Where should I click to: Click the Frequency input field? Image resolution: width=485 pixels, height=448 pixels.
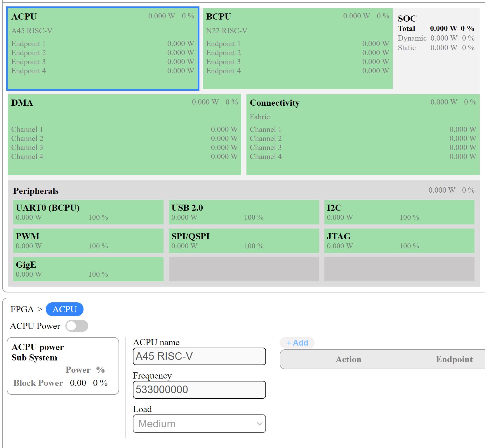click(199, 389)
